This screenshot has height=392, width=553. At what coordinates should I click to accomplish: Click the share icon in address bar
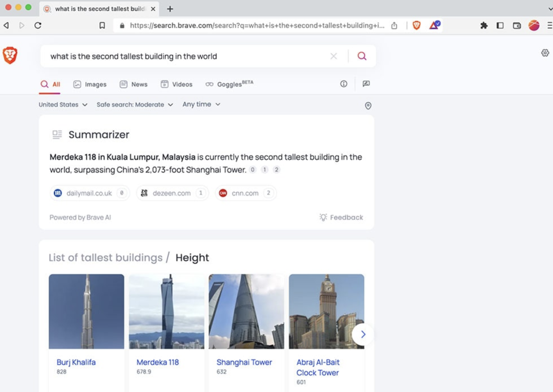coord(394,26)
